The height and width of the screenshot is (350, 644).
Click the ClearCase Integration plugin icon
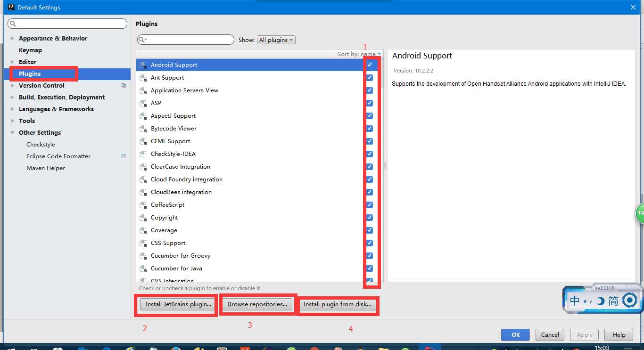click(143, 167)
